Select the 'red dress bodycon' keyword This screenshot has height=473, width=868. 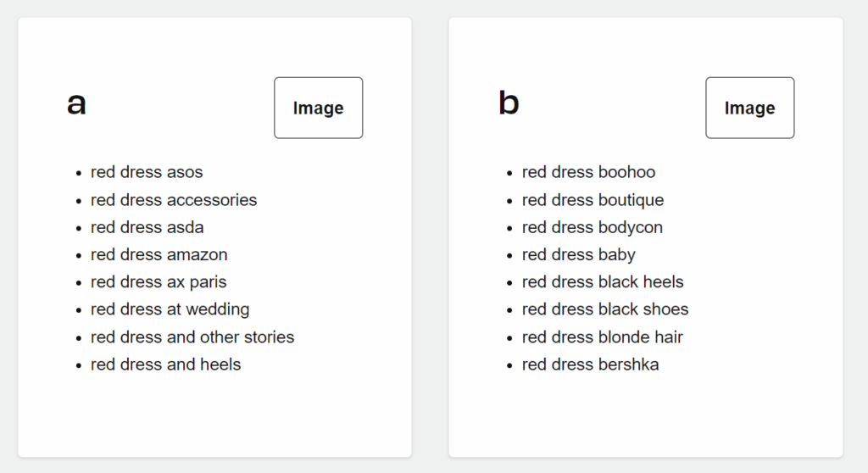tap(592, 227)
